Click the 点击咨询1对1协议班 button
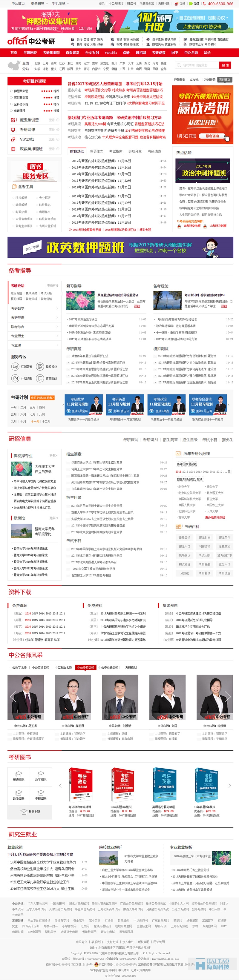This screenshot has height=980, width=239. coord(202,27)
